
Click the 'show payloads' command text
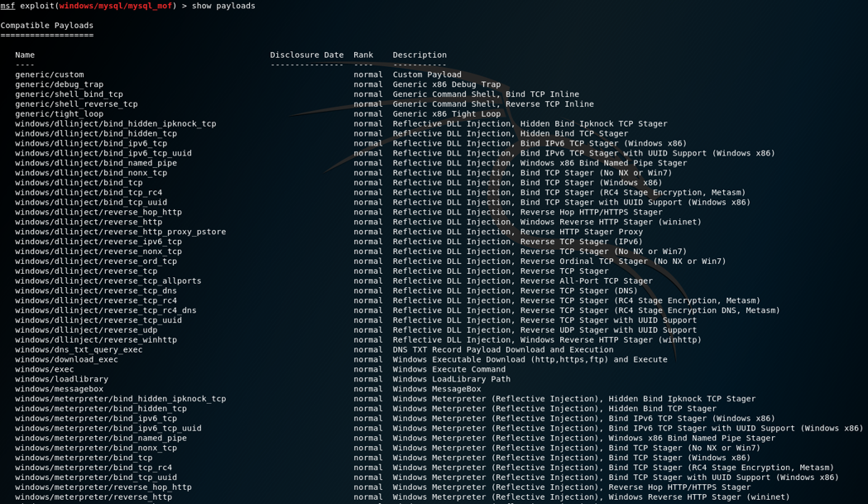point(223,6)
